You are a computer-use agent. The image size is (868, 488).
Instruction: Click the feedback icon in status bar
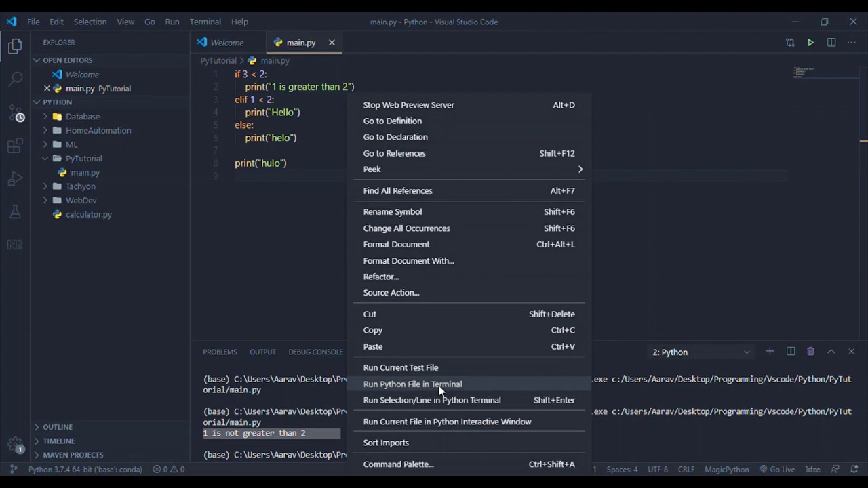point(835,469)
